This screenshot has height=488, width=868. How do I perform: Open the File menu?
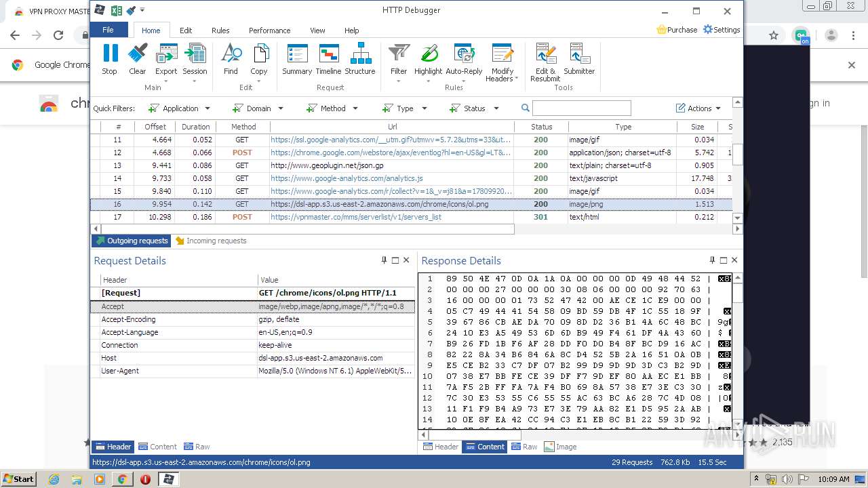coord(108,30)
